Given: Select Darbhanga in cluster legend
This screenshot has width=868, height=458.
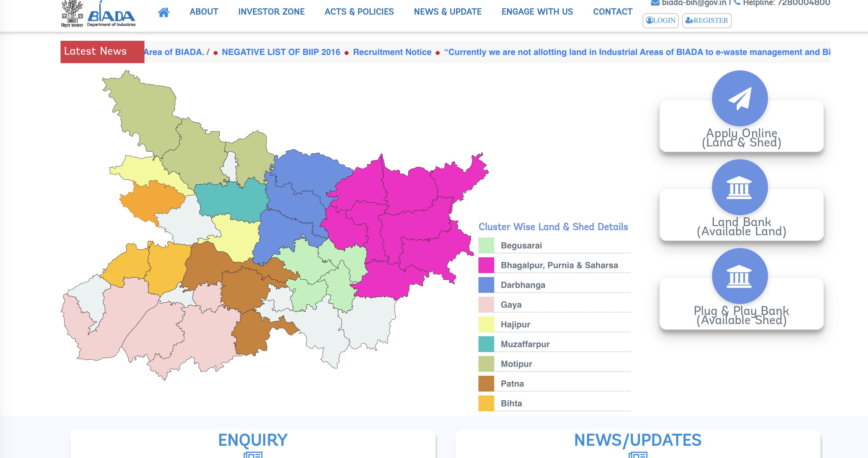Looking at the screenshot, I should [x=523, y=285].
